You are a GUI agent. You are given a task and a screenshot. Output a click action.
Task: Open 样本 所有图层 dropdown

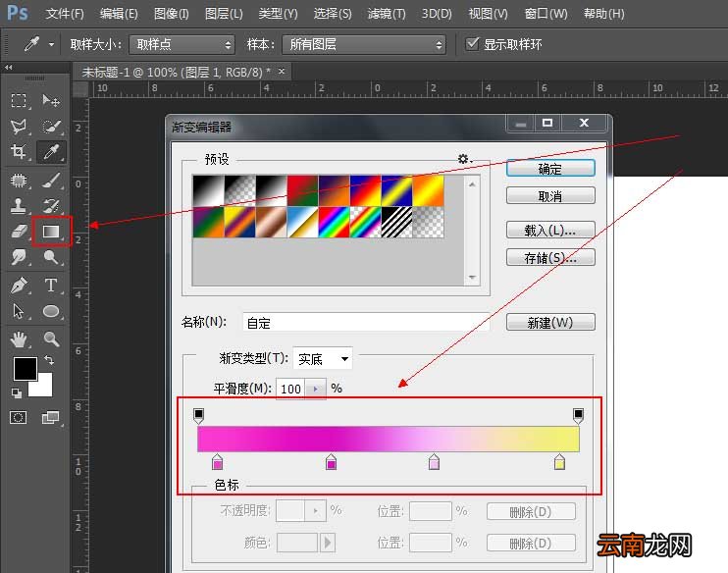[x=364, y=44]
